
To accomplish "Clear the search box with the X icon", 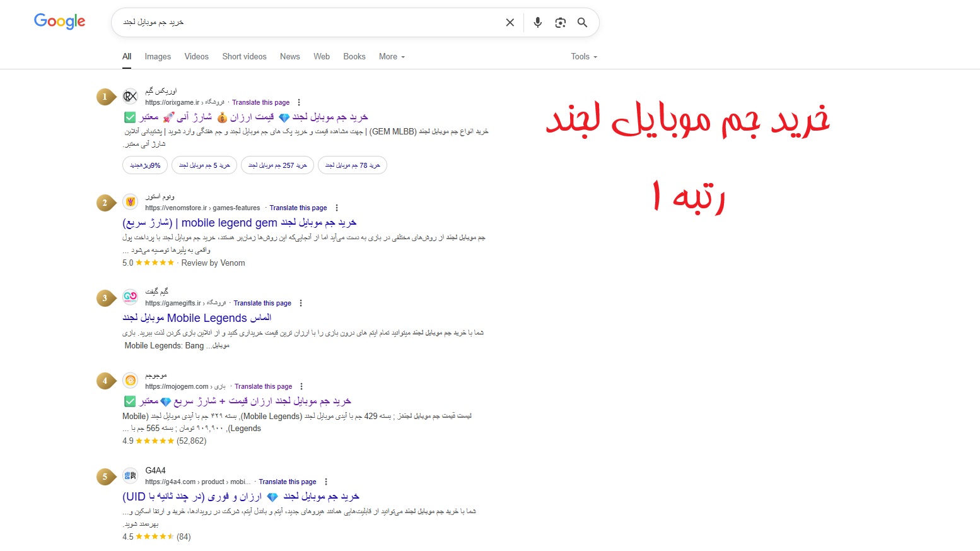I will coord(510,23).
